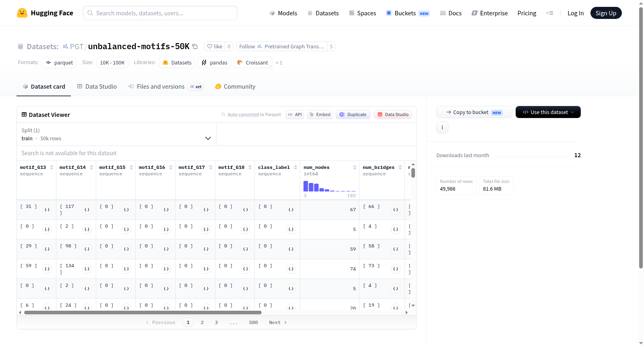Filter by parquet format tag
The height and width of the screenshot is (347, 644).
tap(59, 62)
